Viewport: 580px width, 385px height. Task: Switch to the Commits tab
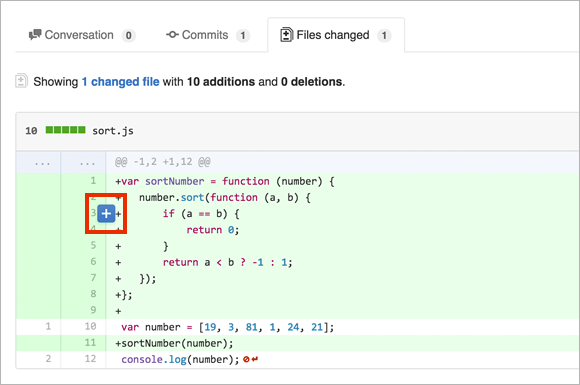[x=208, y=35]
